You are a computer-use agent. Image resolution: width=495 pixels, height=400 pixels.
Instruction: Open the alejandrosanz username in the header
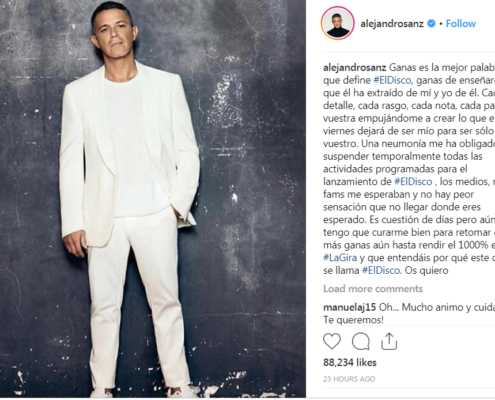[392, 24]
